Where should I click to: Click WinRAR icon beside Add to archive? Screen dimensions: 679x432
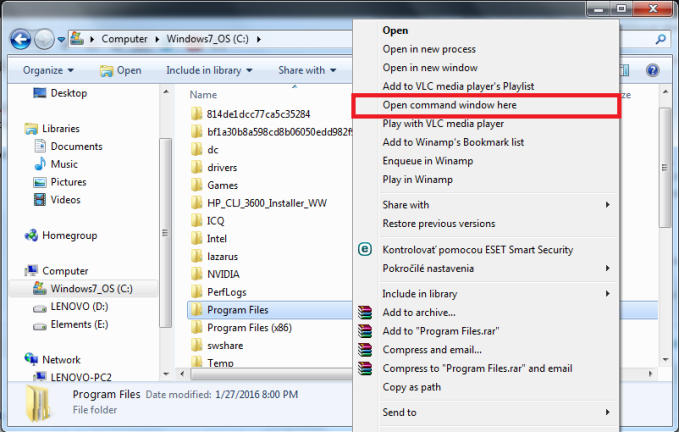click(x=365, y=312)
